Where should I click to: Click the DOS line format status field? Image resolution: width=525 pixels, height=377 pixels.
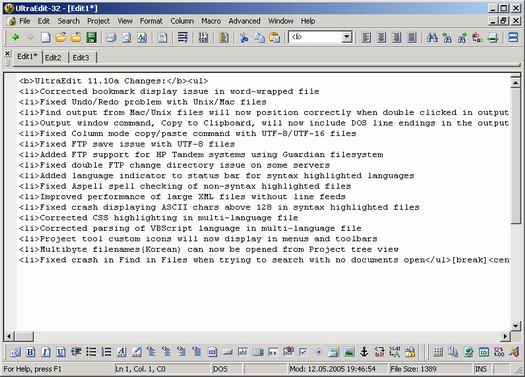tap(227, 369)
